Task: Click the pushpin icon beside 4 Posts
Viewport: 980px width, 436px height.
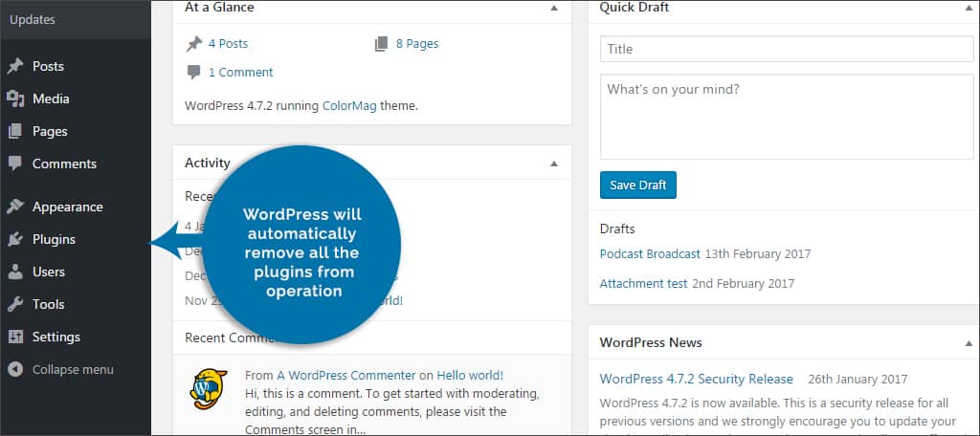Action: click(194, 44)
